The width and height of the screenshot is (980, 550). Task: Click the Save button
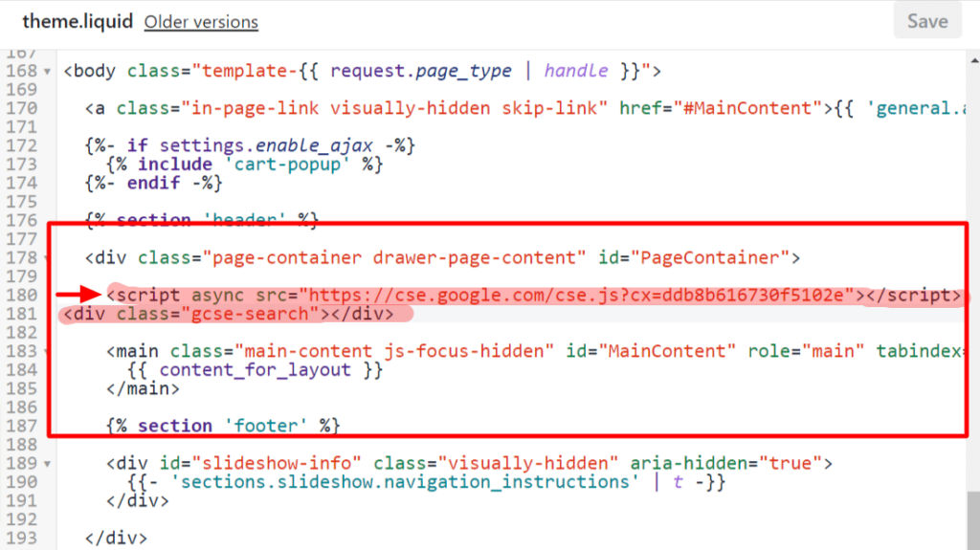[x=927, y=21]
